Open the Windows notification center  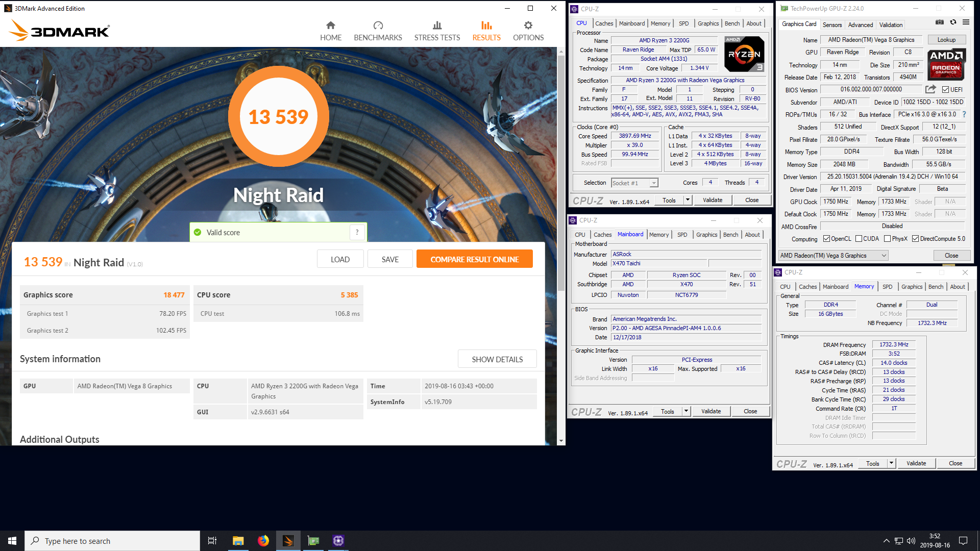pos(963,541)
